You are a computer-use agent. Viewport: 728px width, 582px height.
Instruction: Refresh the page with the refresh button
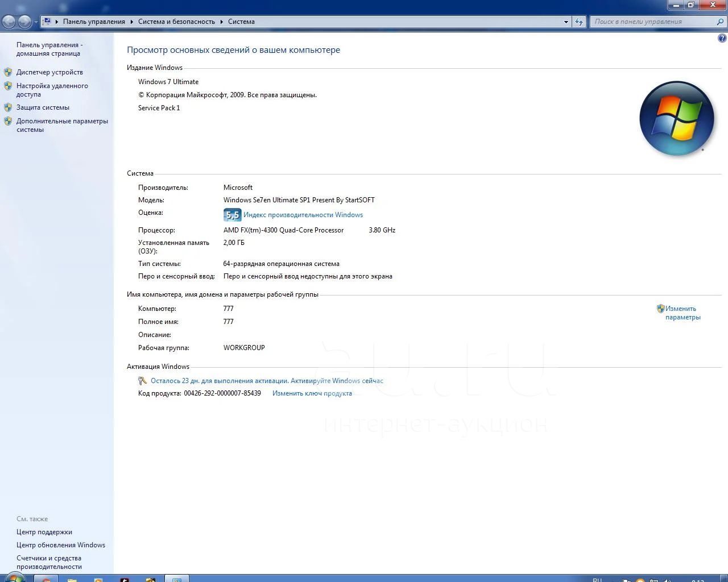click(x=579, y=22)
